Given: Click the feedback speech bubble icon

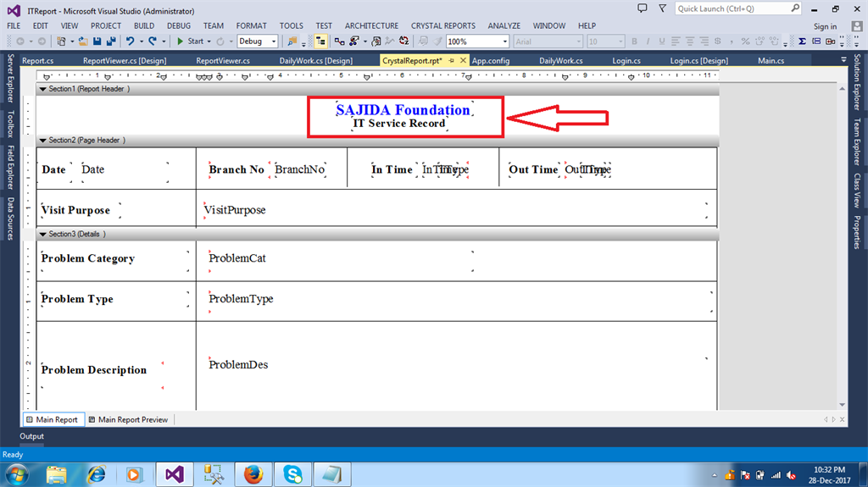Looking at the screenshot, I should [x=643, y=8].
